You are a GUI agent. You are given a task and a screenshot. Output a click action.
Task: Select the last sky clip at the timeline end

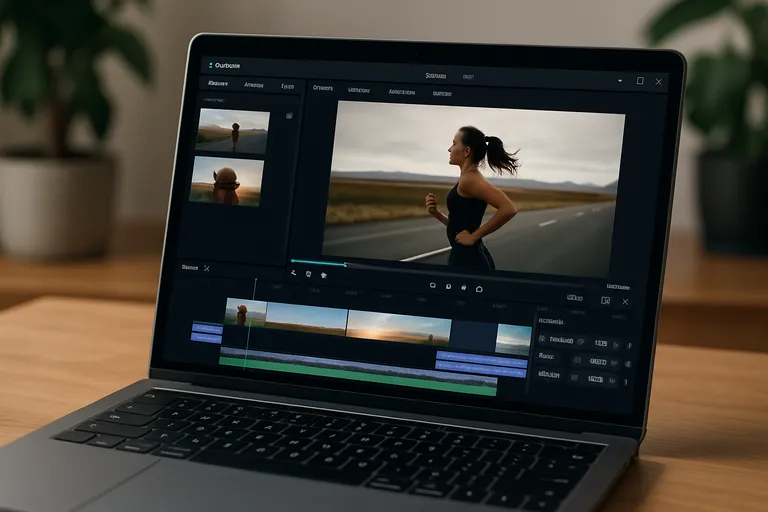point(514,339)
